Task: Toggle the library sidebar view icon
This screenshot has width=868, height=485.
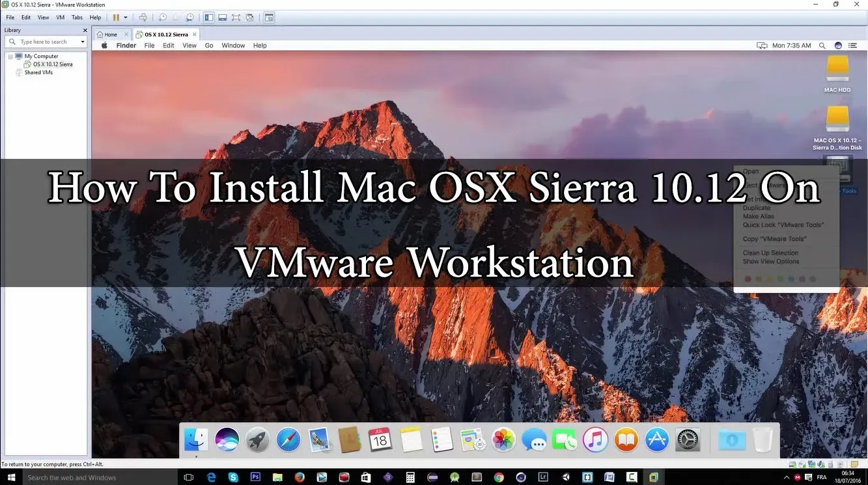Action: click(x=209, y=18)
